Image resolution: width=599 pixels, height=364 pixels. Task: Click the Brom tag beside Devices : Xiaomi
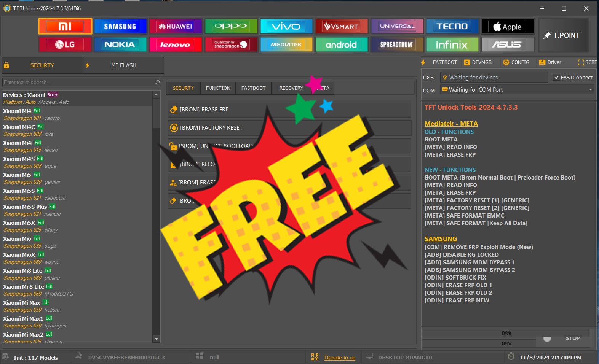pos(53,95)
